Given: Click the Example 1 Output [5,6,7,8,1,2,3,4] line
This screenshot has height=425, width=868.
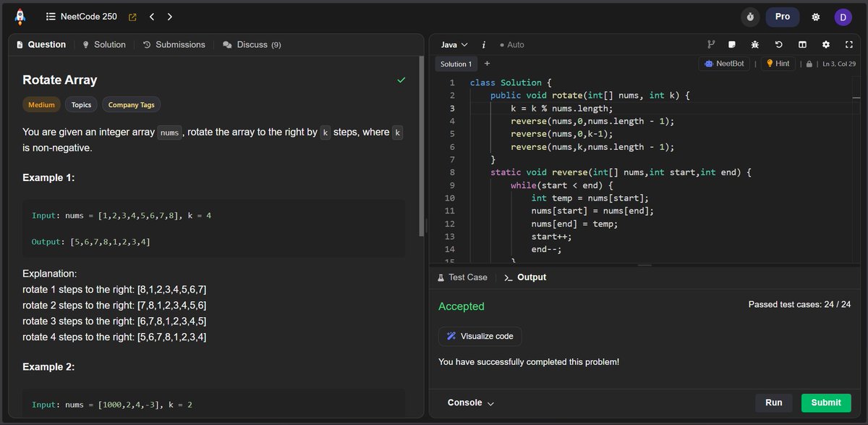Looking at the screenshot, I should coord(91,241).
